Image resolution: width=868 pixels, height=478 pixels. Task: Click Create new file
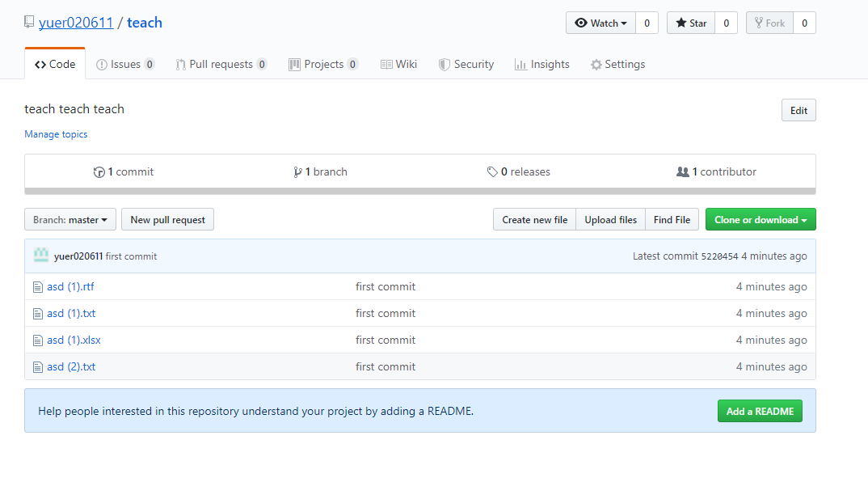click(x=535, y=219)
